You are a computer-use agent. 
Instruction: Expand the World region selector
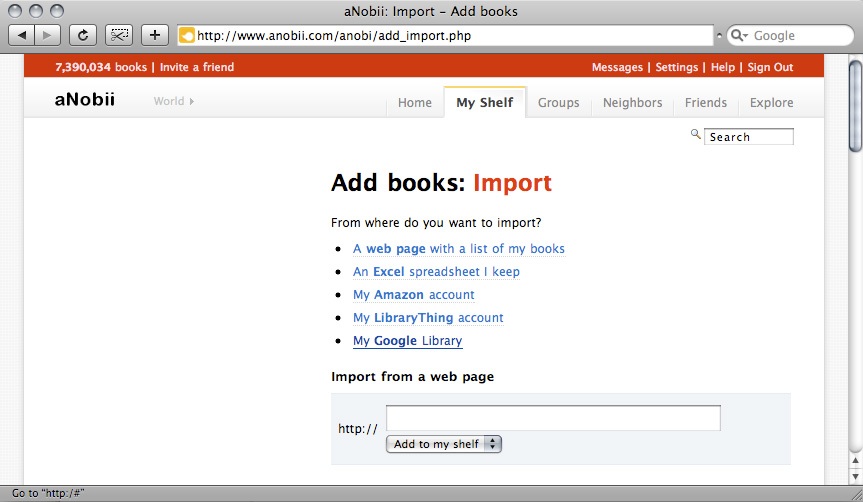coord(174,101)
